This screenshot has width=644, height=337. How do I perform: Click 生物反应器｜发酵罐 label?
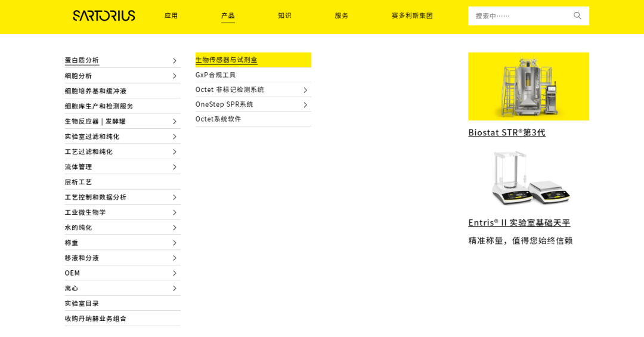[x=95, y=121]
